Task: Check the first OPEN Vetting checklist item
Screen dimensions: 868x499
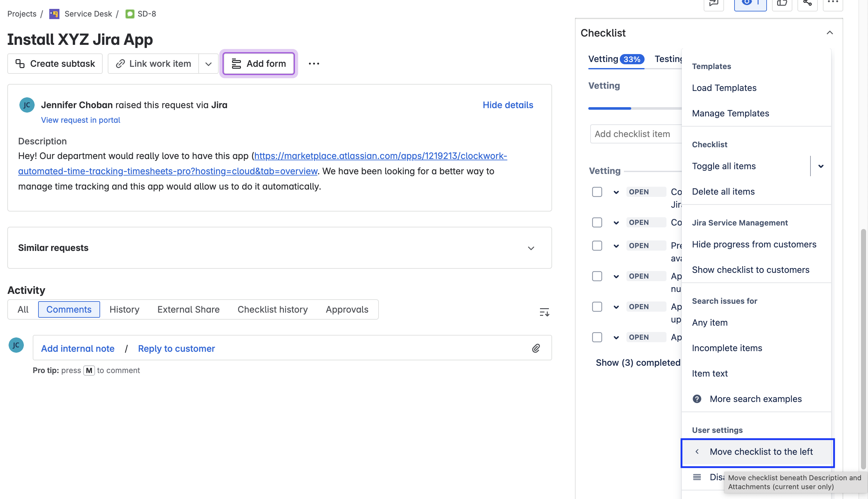Action: tap(597, 192)
